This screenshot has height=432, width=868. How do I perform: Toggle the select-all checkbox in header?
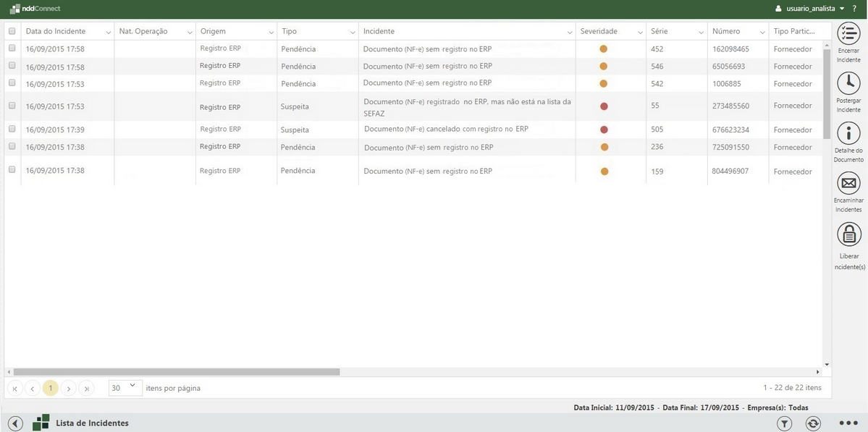pos(12,31)
